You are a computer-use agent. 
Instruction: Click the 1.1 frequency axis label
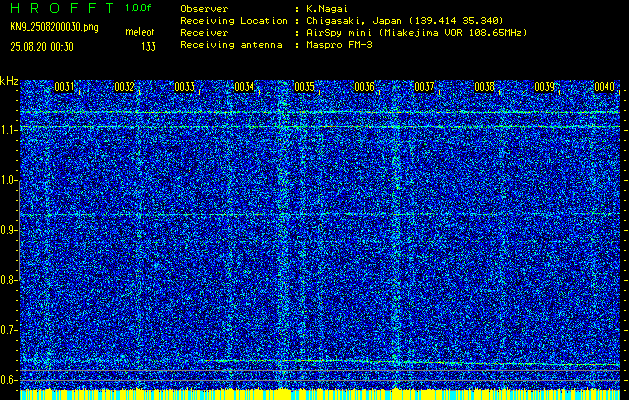(8, 131)
